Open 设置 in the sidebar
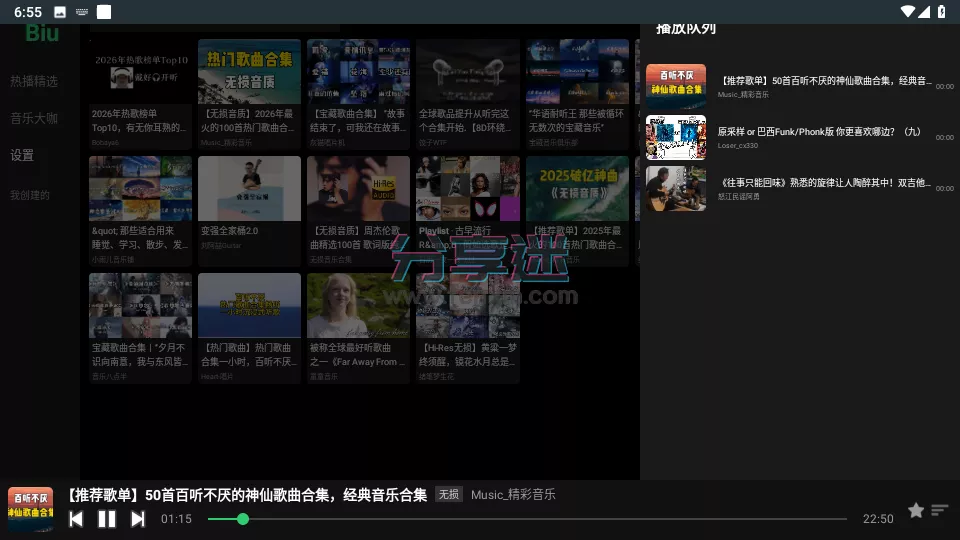 click(x=22, y=156)
